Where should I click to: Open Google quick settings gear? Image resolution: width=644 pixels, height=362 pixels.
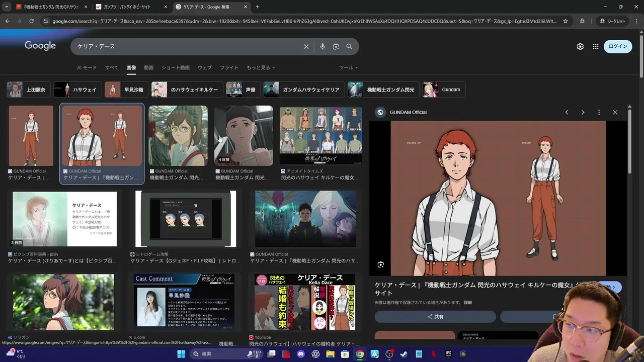click(580, 46)
